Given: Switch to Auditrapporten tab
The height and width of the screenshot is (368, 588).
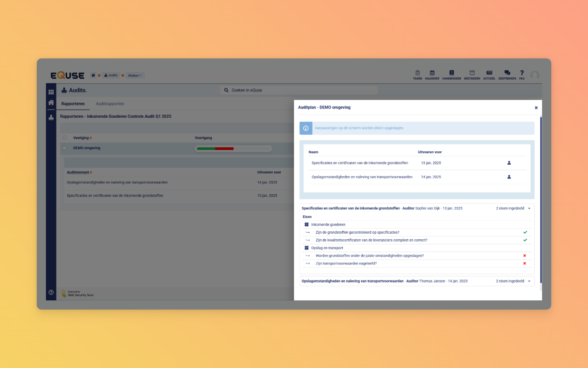Looking at the screenshot, I should click(x=110, y=104).
